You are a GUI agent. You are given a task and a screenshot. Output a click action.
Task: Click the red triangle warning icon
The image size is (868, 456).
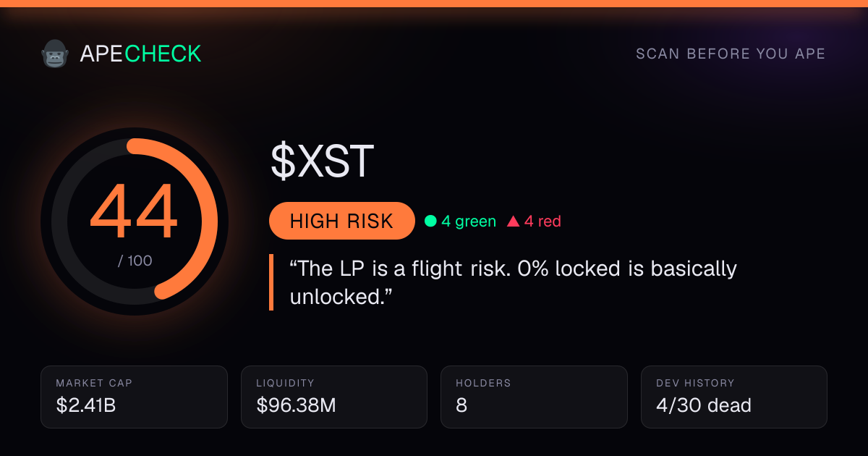point(513,221)
